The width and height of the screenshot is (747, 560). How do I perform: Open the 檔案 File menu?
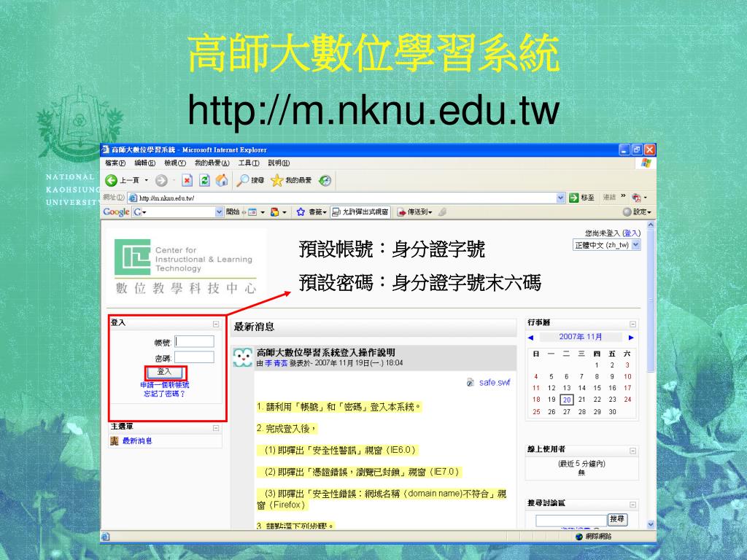pyautogui.click(x=115, y=163)
